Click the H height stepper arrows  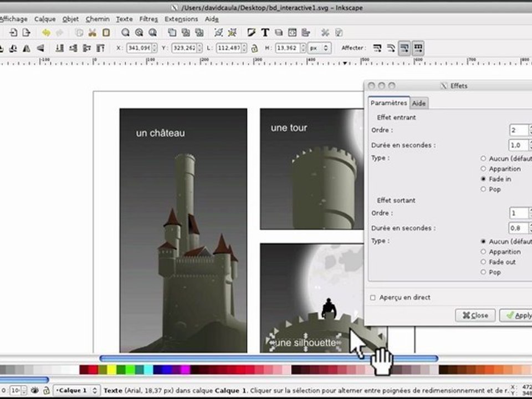[x=303, y=48]
